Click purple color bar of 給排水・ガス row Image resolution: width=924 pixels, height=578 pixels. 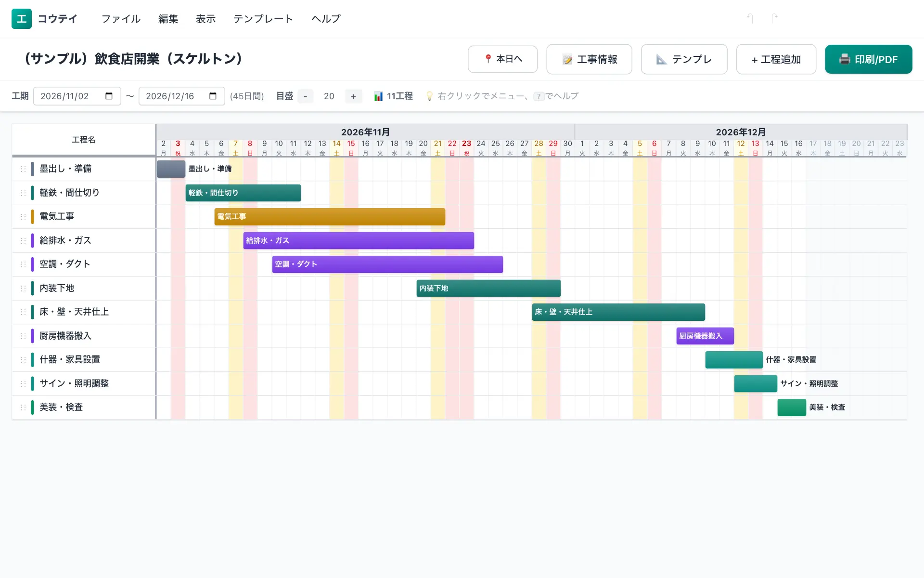coord(32,240)
